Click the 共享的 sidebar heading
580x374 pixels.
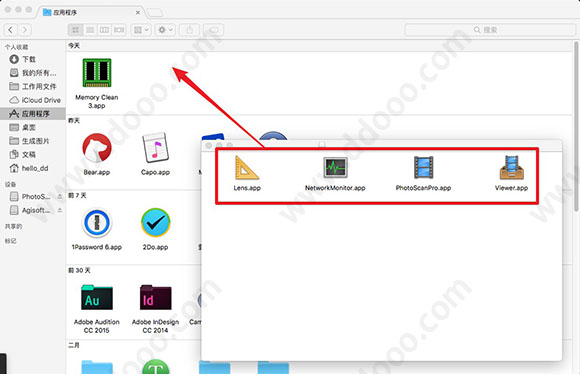click(x=13, y=226)
